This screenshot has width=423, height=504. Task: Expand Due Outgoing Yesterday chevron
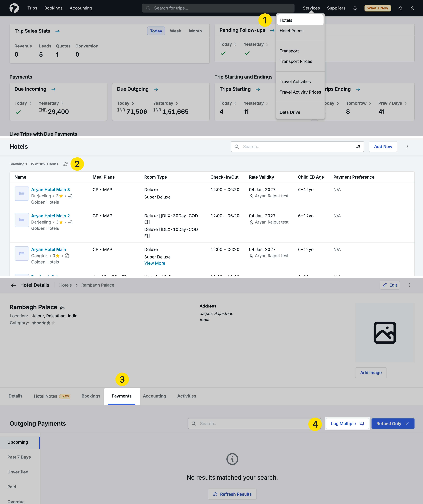[177, 103]
